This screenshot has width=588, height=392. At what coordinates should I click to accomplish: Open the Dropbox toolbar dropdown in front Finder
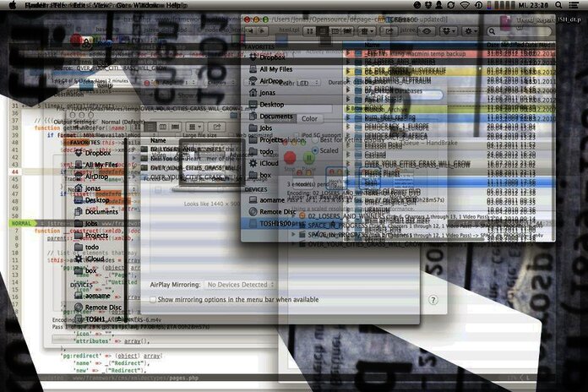pyautogui.click(x=449, y=31)
